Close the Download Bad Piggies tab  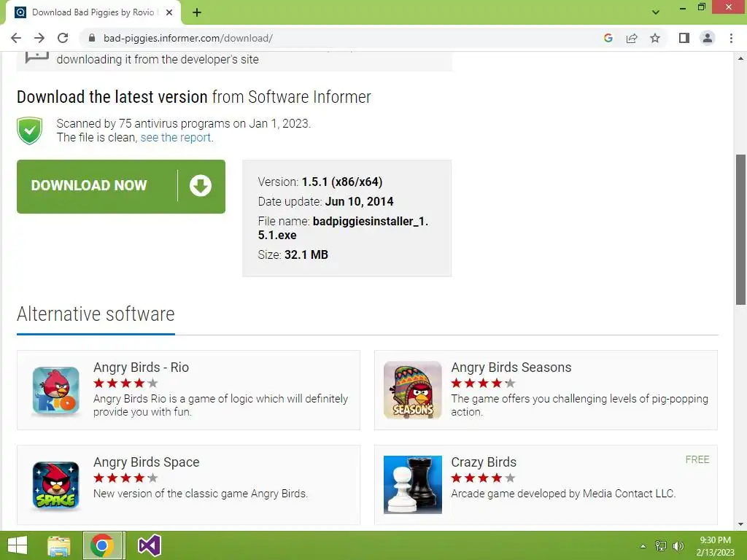coord(169,12)
